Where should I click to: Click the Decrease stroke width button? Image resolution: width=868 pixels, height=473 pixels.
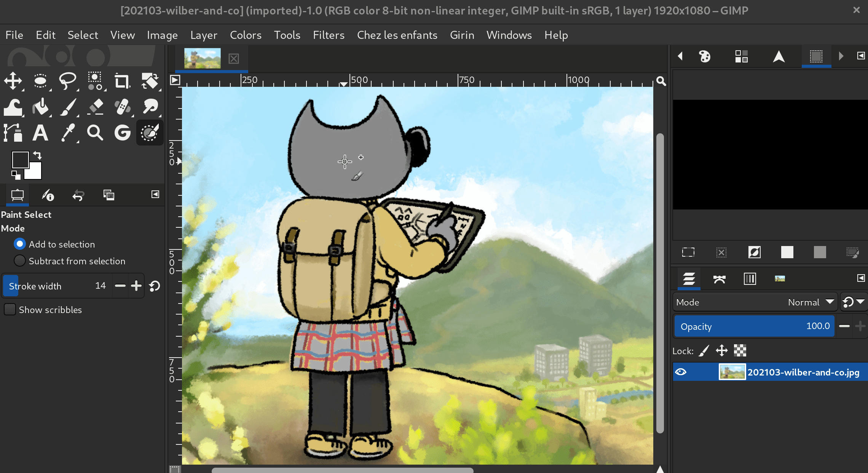click(120, 285)
